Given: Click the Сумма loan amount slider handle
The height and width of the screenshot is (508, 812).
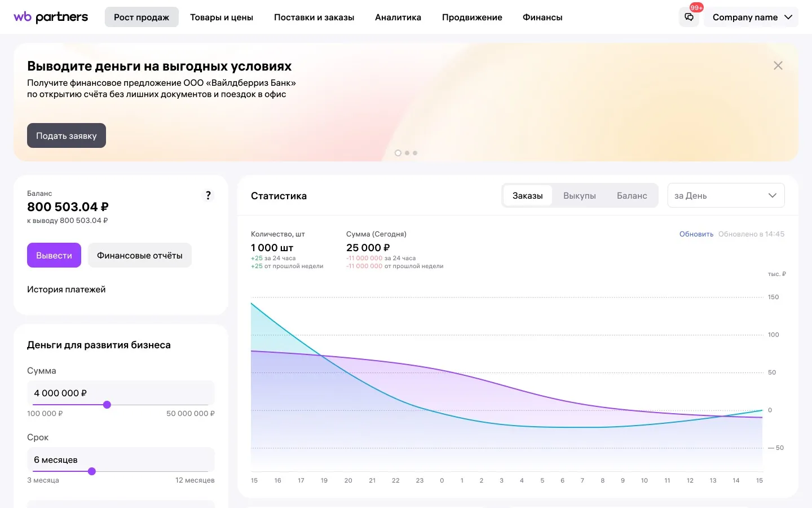Looking at the screenshot, I should pos(107,405).
